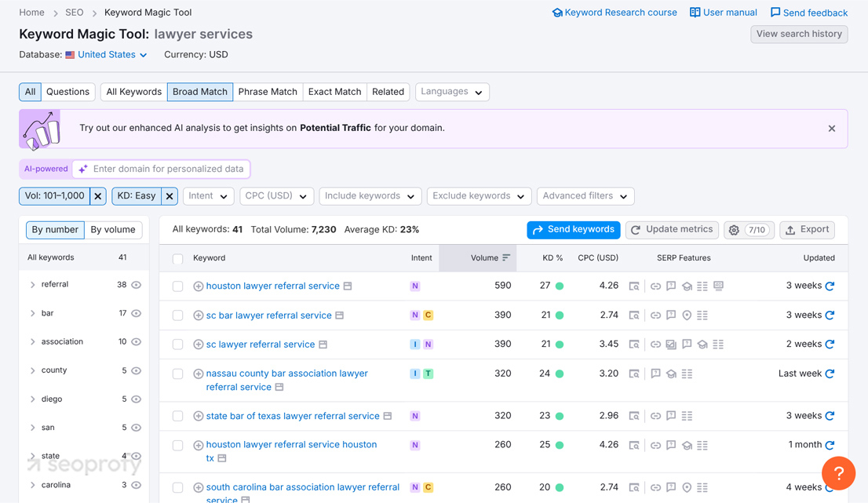
Task: Check sc bar lawyer referral service row
Action: 177,315
